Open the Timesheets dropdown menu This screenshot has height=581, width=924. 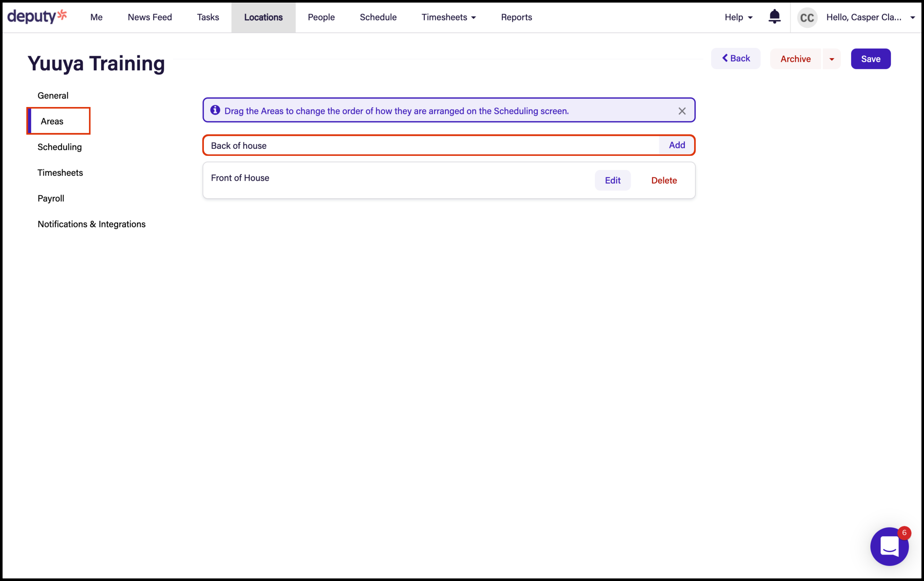pos(449,17)
